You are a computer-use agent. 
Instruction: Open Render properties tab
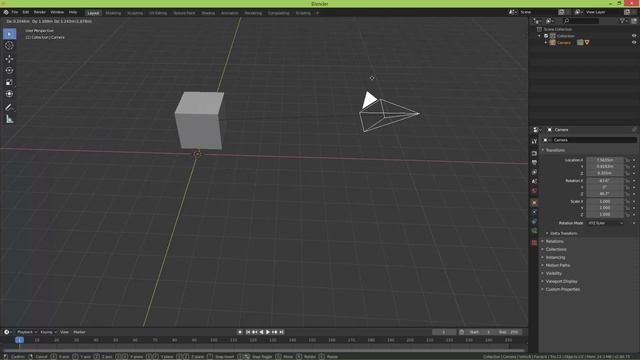click(x=534, y=153)
